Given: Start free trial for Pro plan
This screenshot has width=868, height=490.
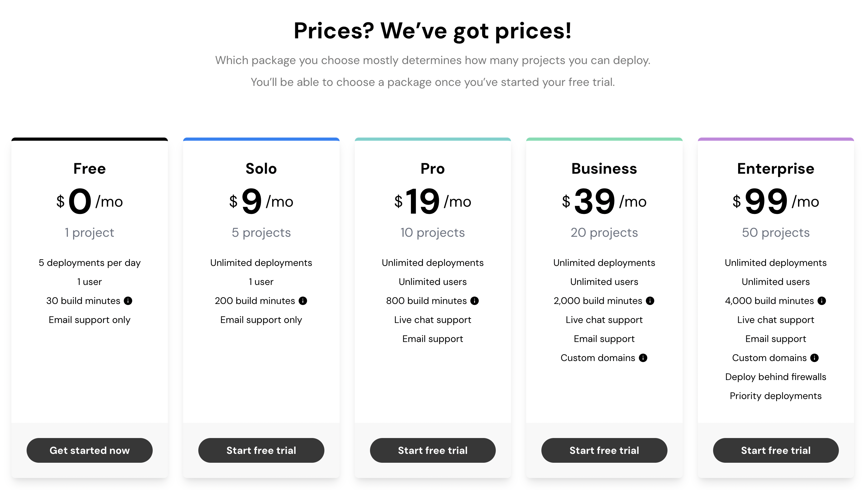Looking at the screenshot, I should coord(433,451).
